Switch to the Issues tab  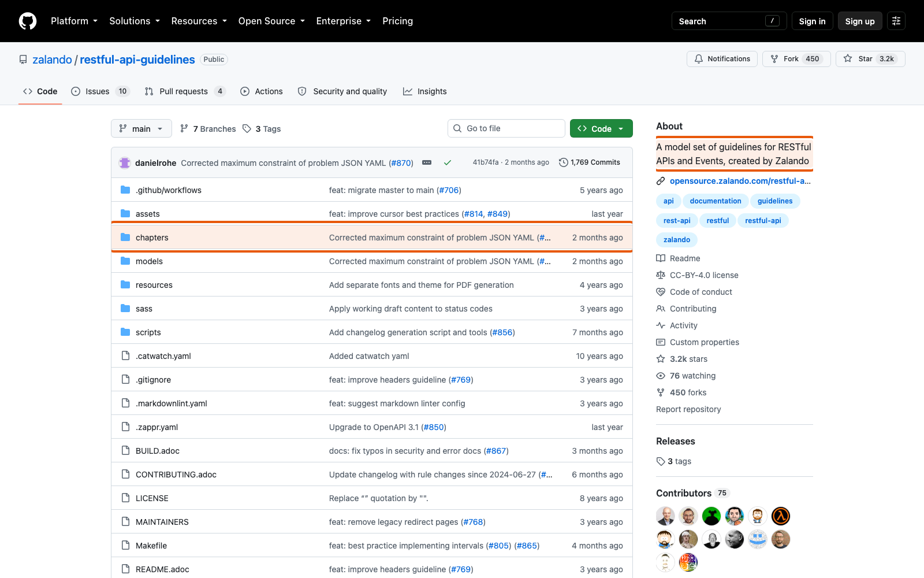[100, 91]
